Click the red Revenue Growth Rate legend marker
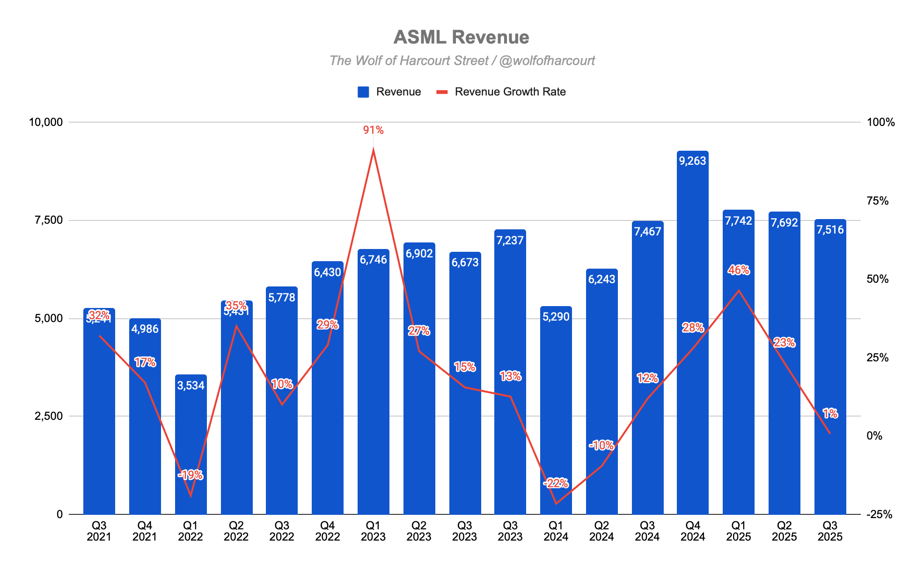This screenshot has height=571, width=924. (x=442, y=92)
